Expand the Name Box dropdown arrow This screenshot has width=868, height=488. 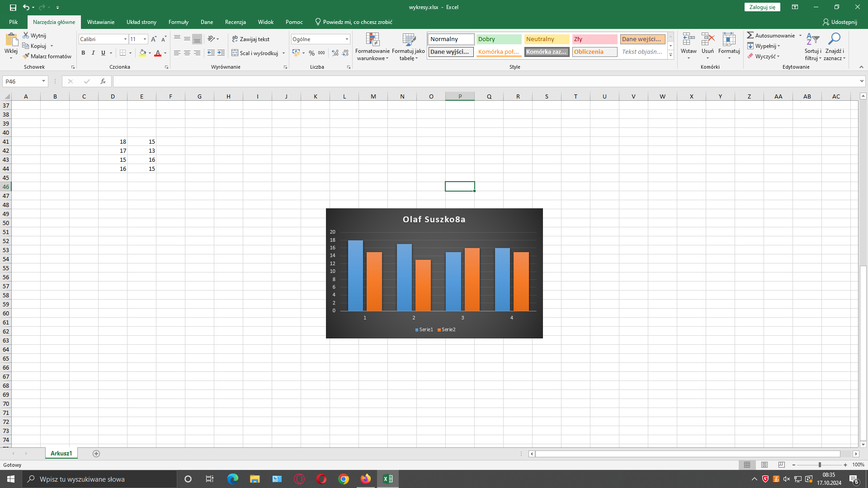(x=43, y=81)
